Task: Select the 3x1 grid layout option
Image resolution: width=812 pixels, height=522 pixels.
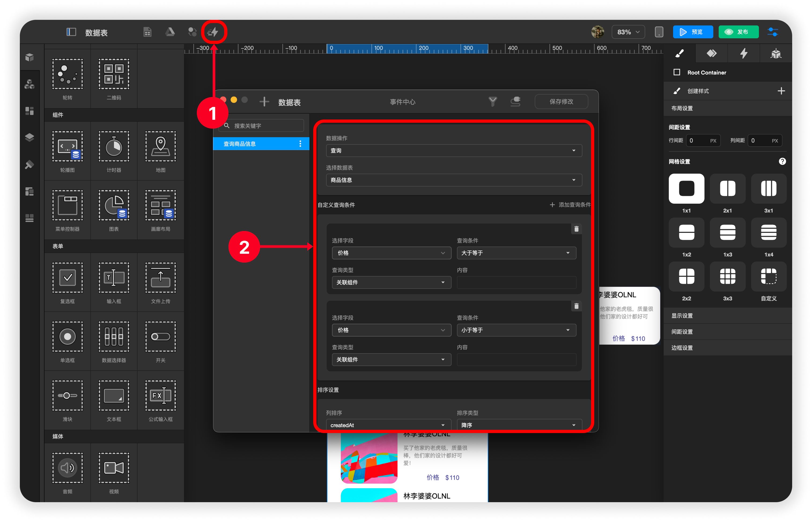Action: tap(768, 188)
